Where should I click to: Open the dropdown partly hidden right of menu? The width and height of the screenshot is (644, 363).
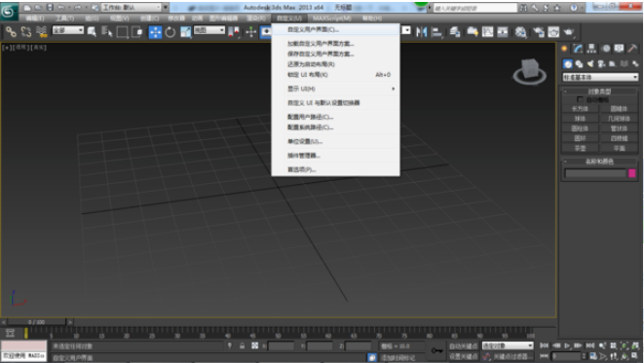coord(405,30)
